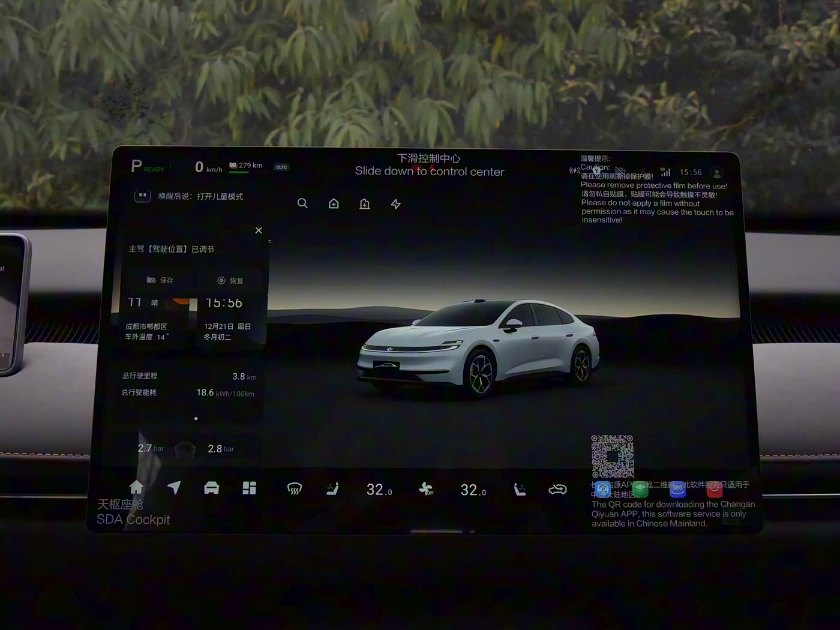Tap the Home icon in bottom dock

coord(136,487)
